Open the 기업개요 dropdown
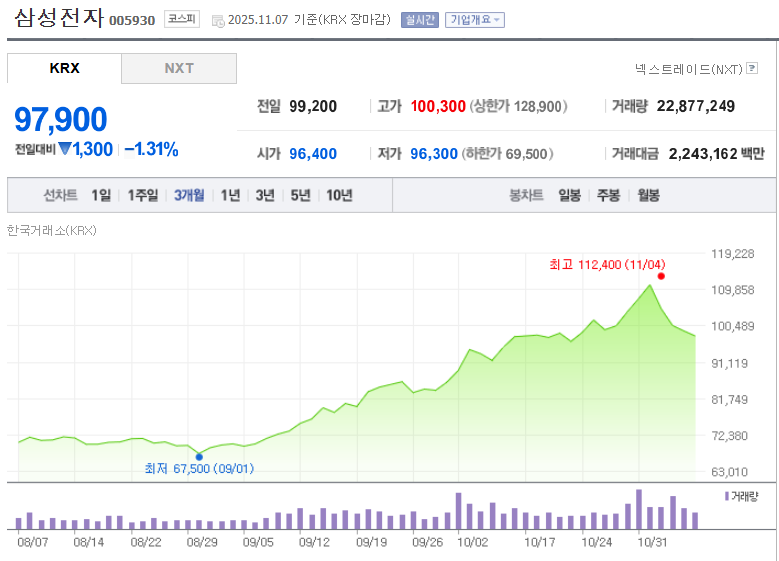The image size is (779, 561). (x=474, y=20)
